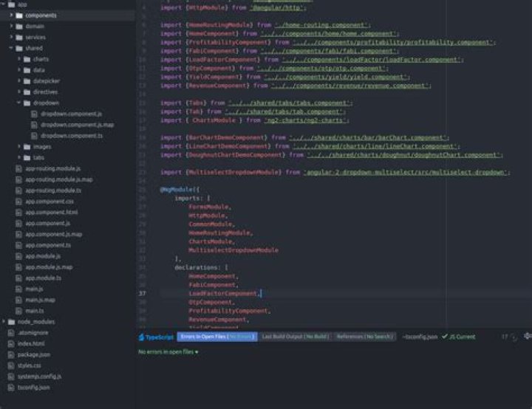
Task: Open app.component.html file icon
Action: coord(19,213)
